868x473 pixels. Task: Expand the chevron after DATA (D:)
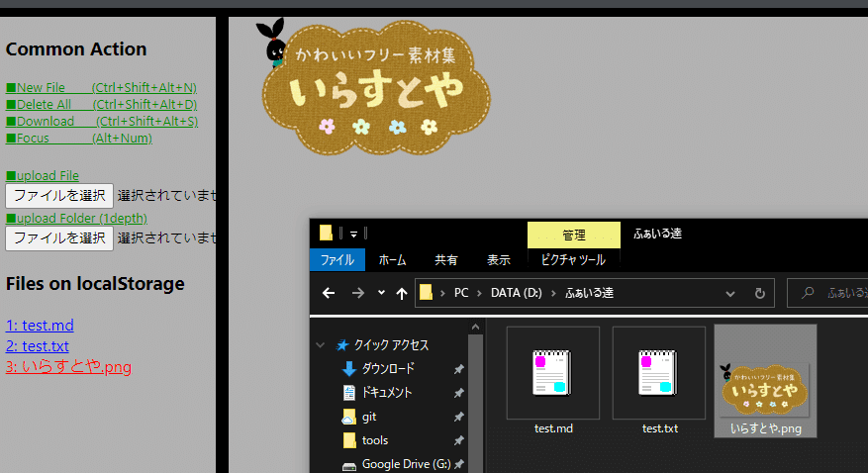coord(553,293)
